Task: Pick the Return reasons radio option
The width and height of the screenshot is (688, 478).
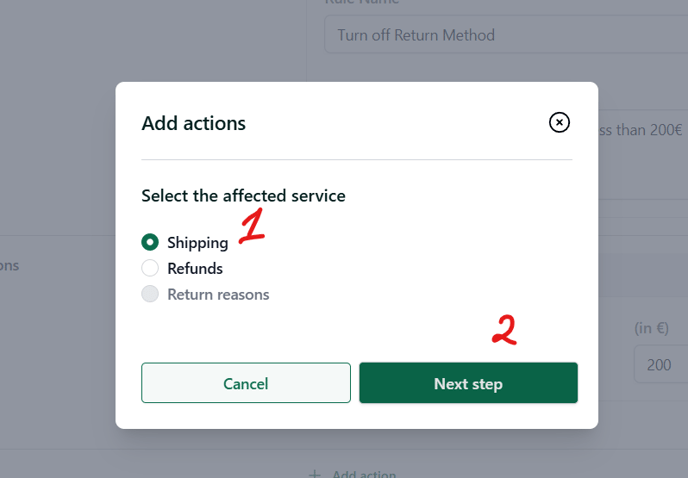Action: [150, 294]
